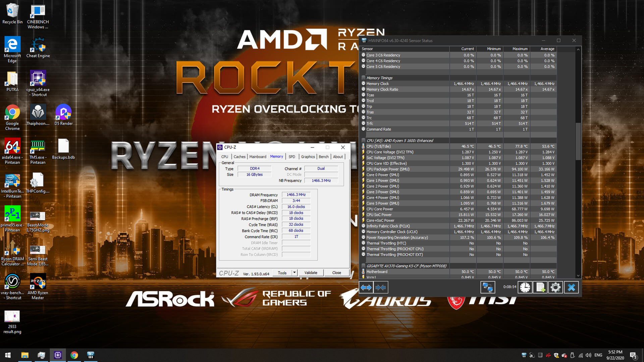Select the TM5.exe shortcut icon
644x362 pixels.
pos(38,151)
